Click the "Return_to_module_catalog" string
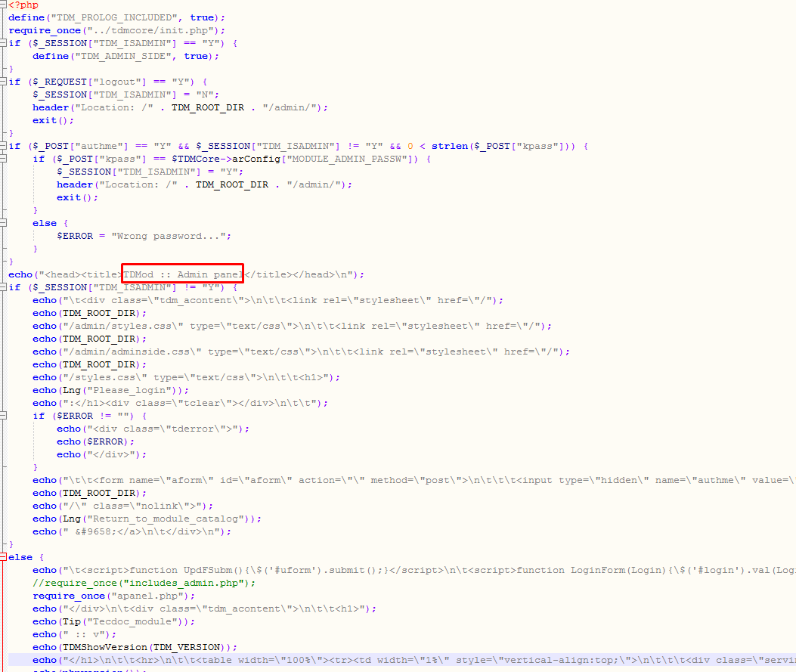The height and width of the screenshot is (672, 796). pos(166,519)
